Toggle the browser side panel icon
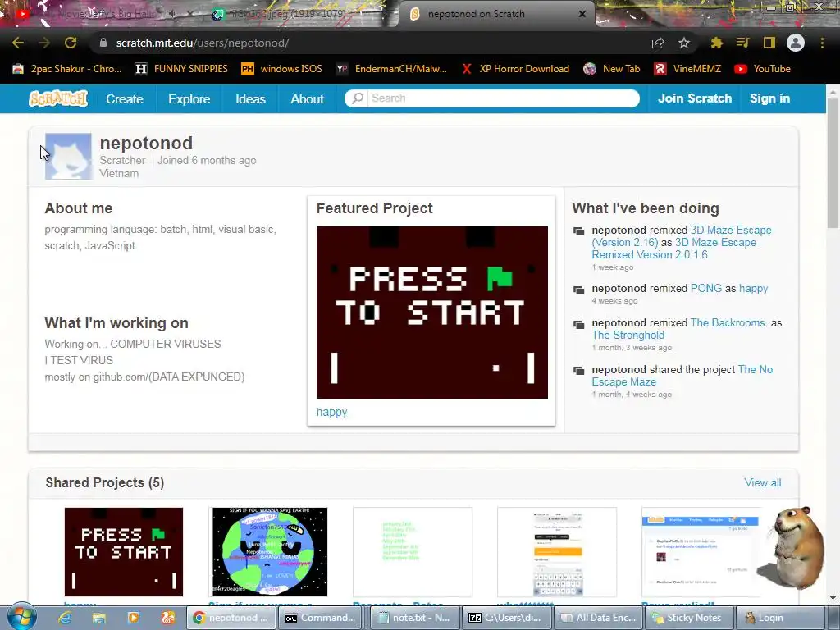Image resolution: width=840 pixels, height=630 pixels. point(769,43)
